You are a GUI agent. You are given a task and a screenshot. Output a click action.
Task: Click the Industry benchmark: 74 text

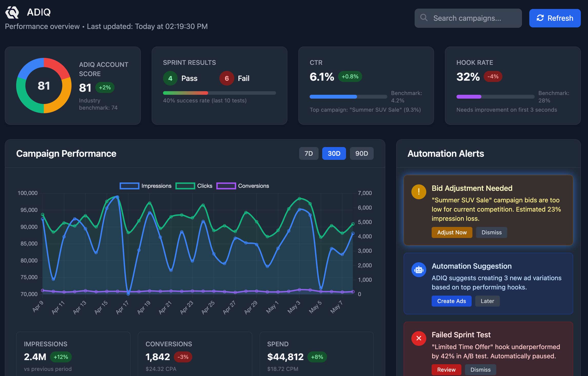click(98, 104)
